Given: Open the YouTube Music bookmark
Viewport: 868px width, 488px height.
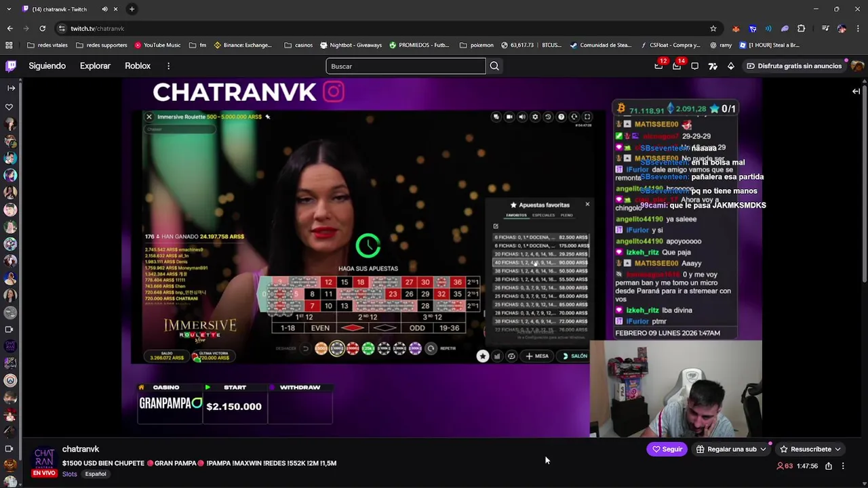Looking at the screenshot, I should pyautogui.click(x=157, y=45).
